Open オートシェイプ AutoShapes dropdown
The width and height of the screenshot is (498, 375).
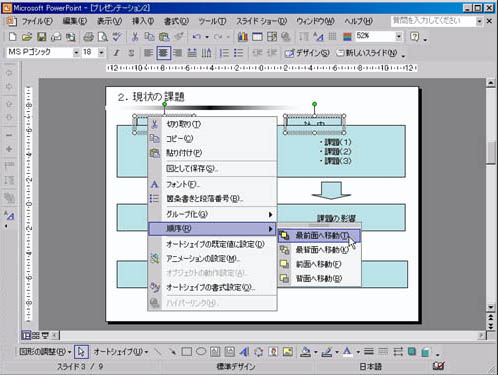click(x=121, y=352)
